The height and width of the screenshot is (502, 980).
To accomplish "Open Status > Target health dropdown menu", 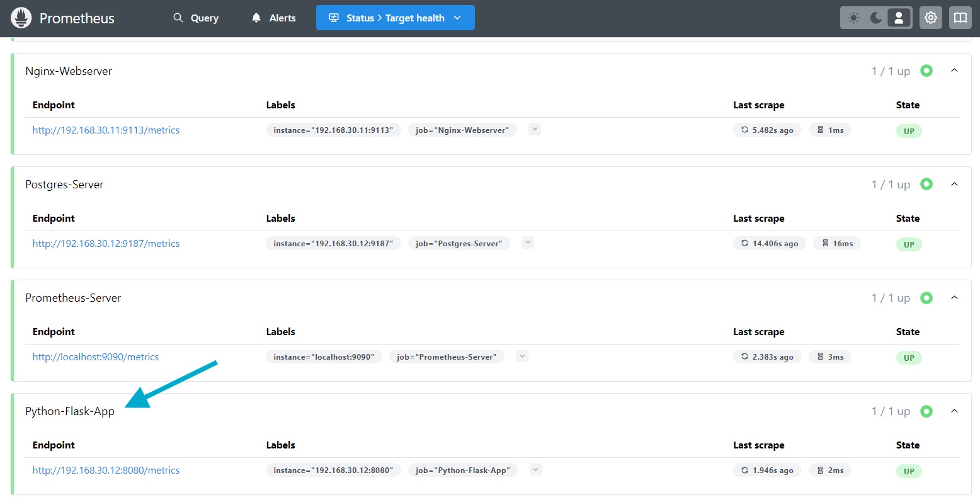I will coord(395,18).
